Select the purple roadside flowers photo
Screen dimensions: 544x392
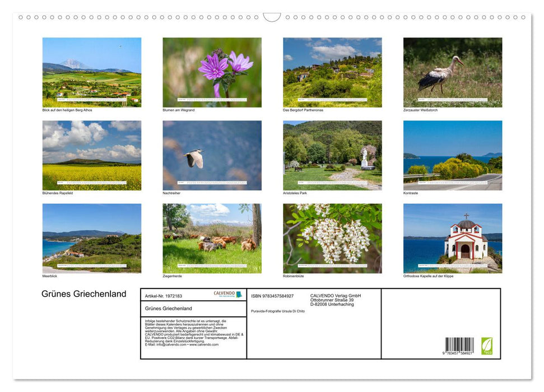tap(212, 72)
